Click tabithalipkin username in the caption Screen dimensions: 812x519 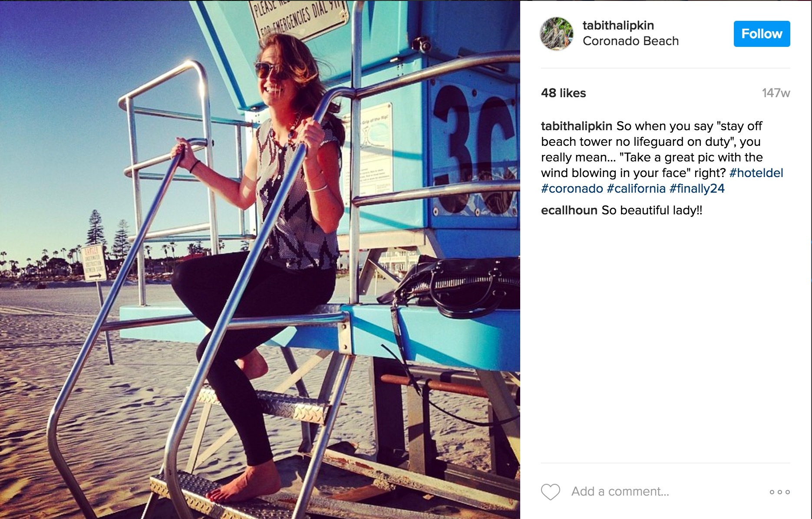[577, 126]
